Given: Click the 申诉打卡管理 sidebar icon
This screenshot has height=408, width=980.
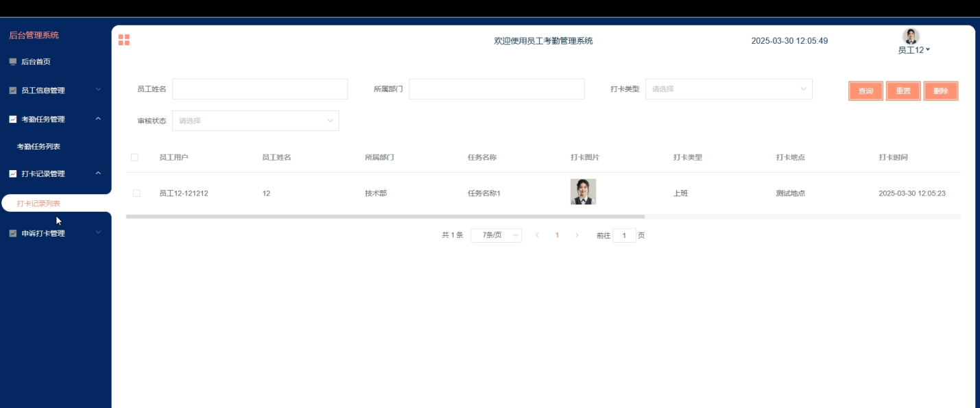Looking at the screenshot, I should (x=13, y=233).
